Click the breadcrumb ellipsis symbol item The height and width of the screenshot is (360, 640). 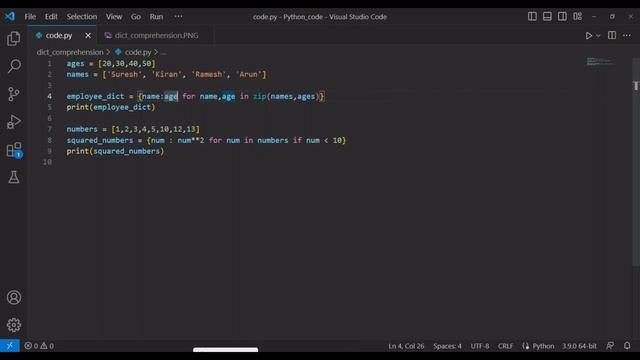[x=163, y=53]
